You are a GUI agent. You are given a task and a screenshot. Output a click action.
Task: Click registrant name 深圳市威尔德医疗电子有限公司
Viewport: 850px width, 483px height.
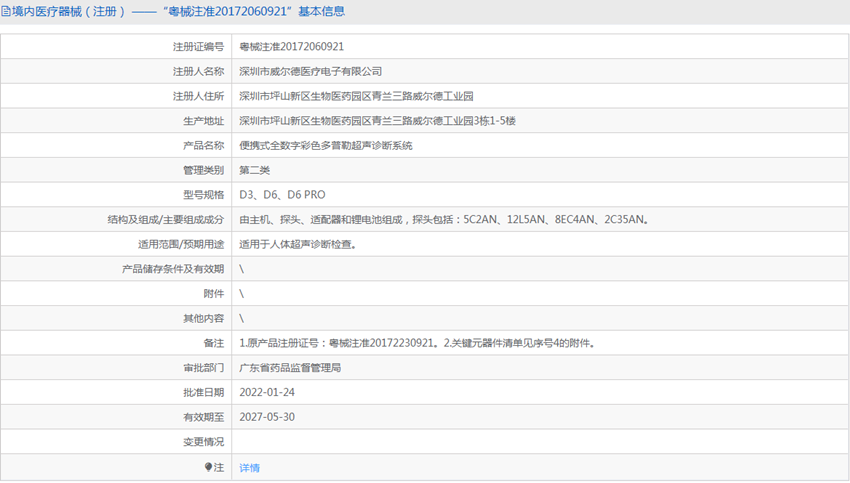point(311,72)
